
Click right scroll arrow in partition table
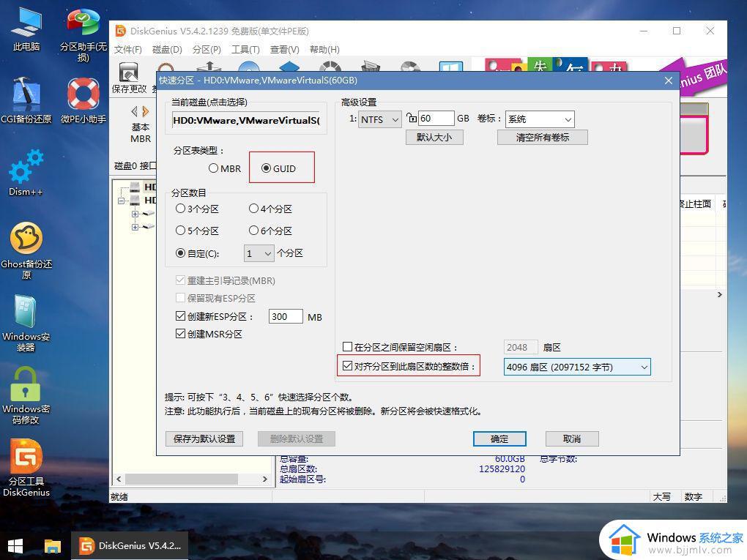tap(720, 295)
